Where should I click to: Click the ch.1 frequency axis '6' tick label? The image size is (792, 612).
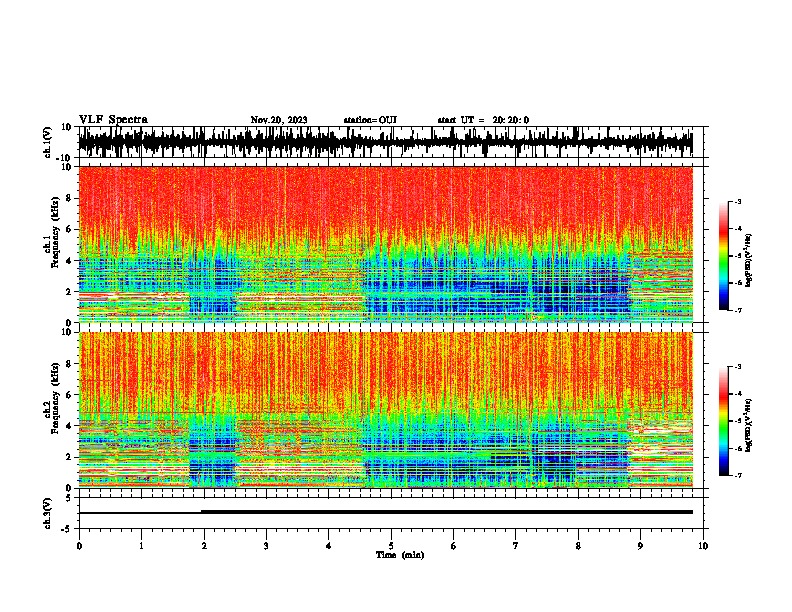[x=69, y=229]
